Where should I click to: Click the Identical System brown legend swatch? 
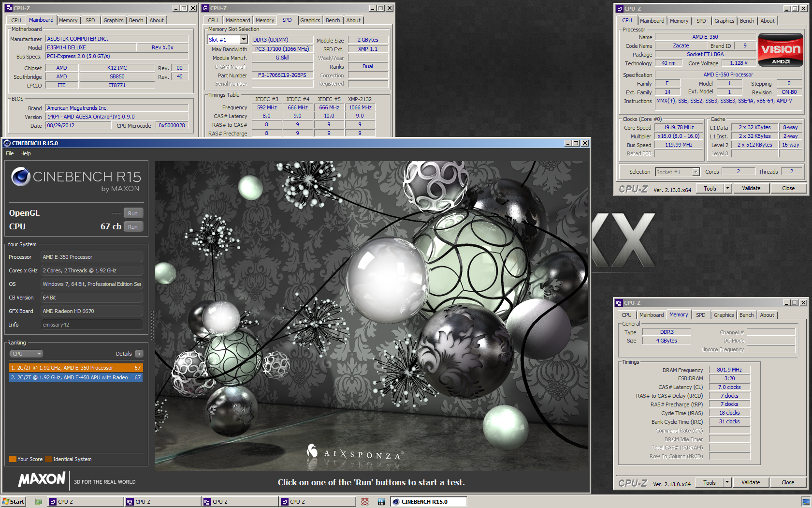tap(48, 459)
